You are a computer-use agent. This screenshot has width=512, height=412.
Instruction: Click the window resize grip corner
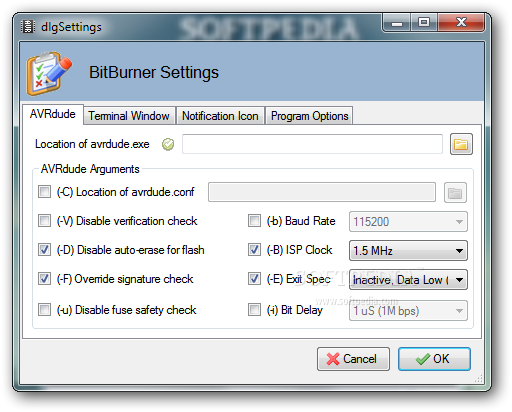(x=479, y=379)
